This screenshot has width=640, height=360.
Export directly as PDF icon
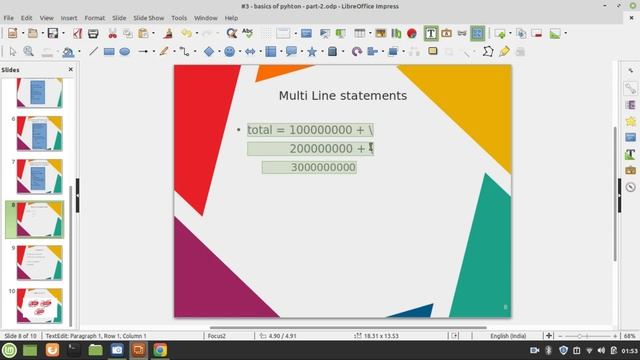point(78,33)
